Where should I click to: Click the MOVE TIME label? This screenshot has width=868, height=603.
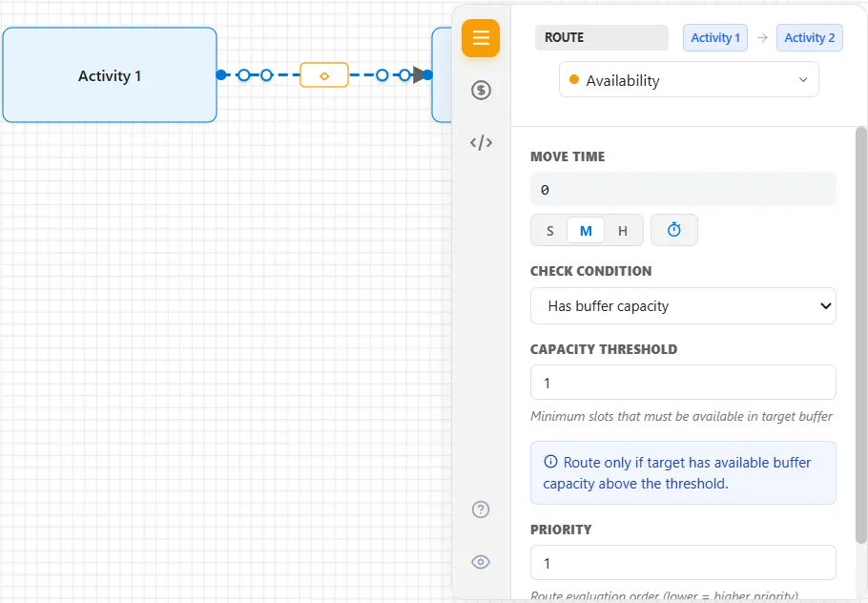(x=568, y=156)
